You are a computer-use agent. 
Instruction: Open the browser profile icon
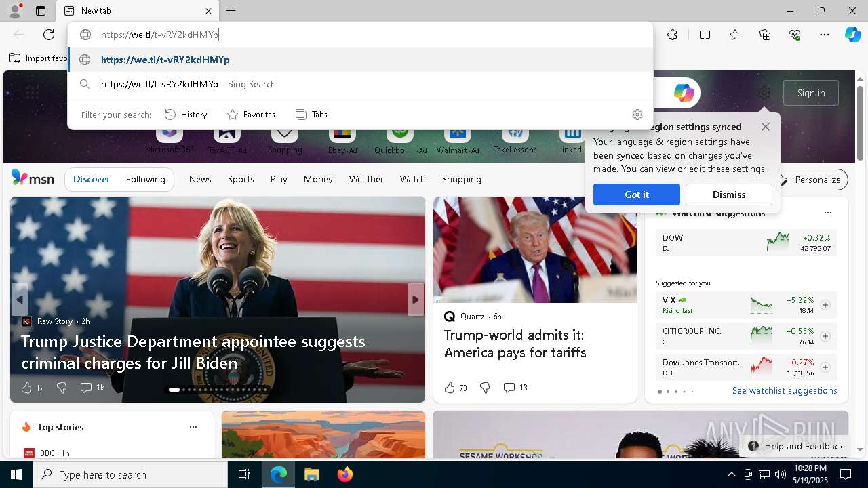(x=15, y=11)
